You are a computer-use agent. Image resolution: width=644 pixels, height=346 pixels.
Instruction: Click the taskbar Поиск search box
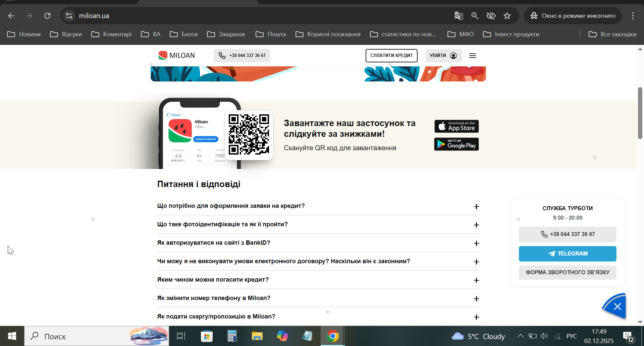point(97,336)
